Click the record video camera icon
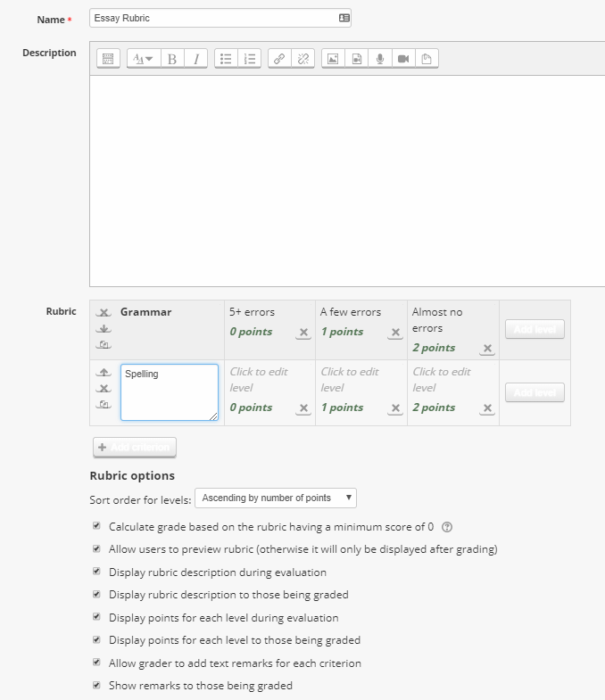This screenshot has height=700, width=605. tap(403, 59)
